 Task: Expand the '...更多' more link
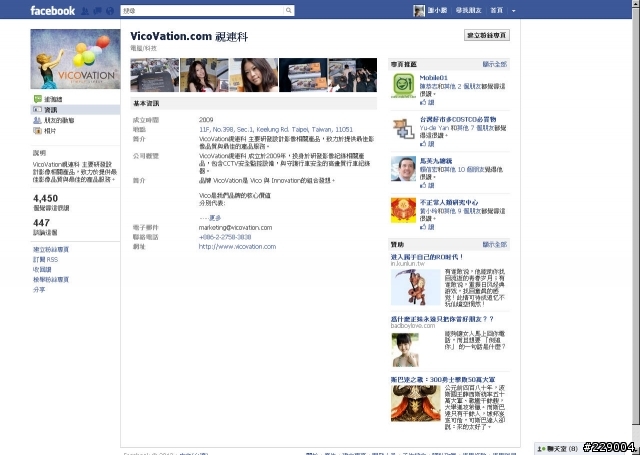tap(210, 218)
